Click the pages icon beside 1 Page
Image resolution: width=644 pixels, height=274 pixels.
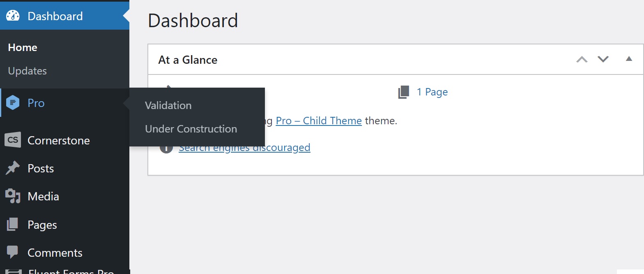404,92
